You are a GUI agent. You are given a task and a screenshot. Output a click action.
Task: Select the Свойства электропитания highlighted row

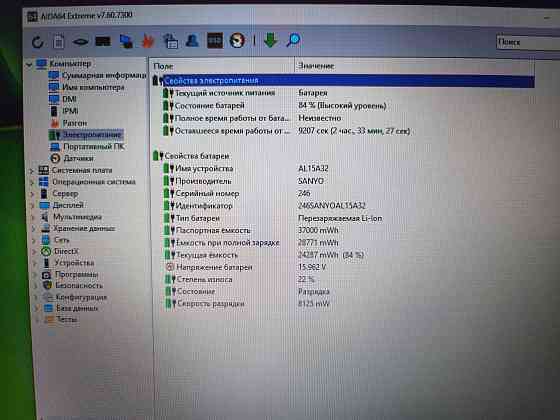pyautogui.click(x=343, y=80)
